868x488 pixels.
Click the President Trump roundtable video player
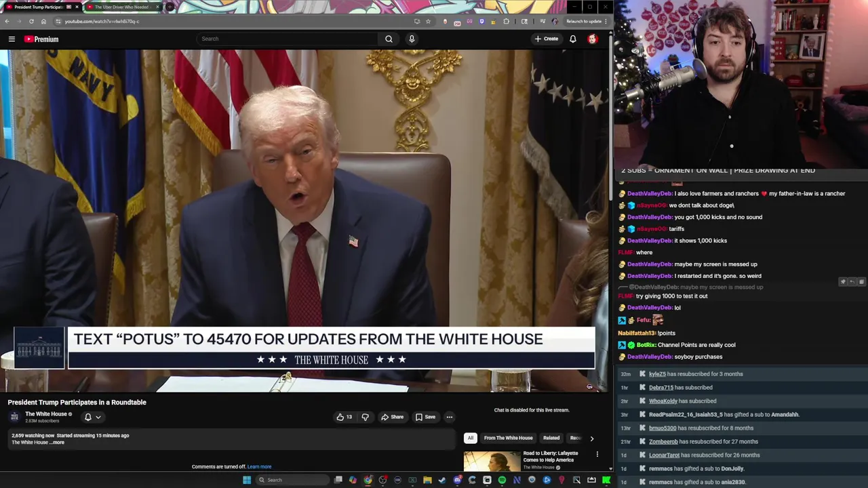click(304, 220)
